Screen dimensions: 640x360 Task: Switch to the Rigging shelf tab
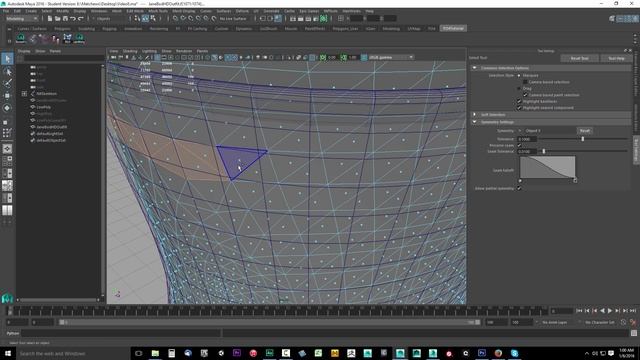[109, 29]
